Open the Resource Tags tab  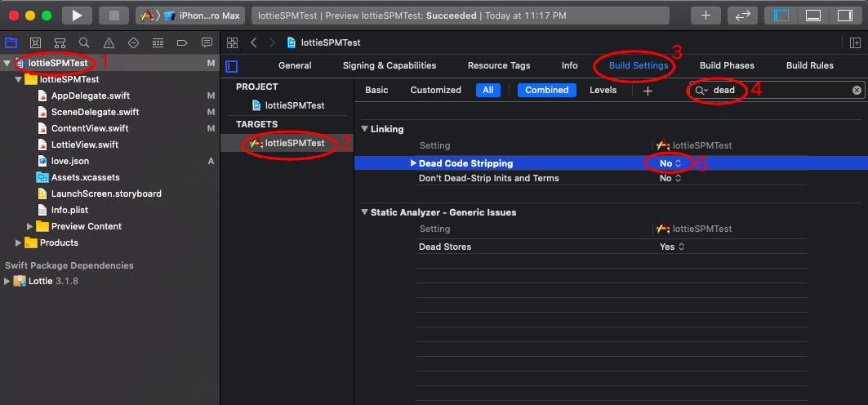click(499, 65)
